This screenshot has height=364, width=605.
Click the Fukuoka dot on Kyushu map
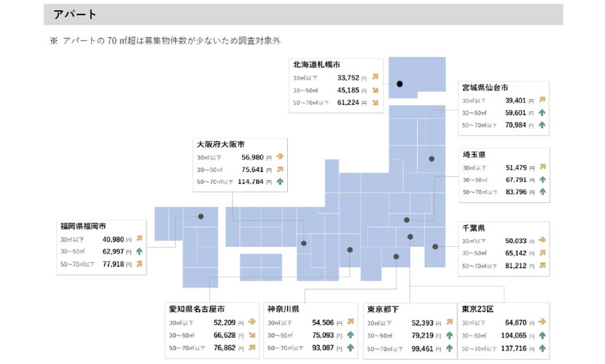point(200,216)
